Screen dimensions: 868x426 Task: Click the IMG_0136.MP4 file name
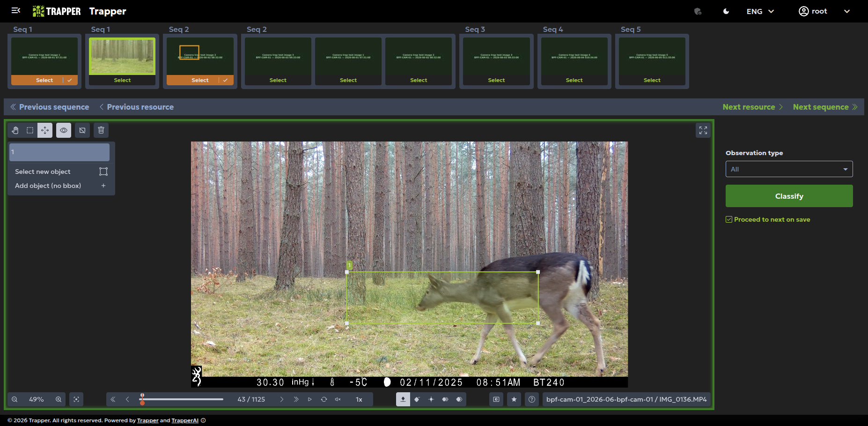[x=683, y=399]
